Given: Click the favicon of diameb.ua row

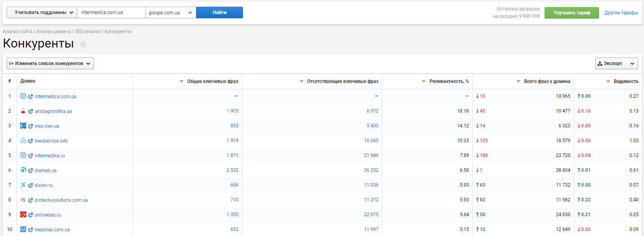Looking at the screenshot, I should tap(23, 170).
